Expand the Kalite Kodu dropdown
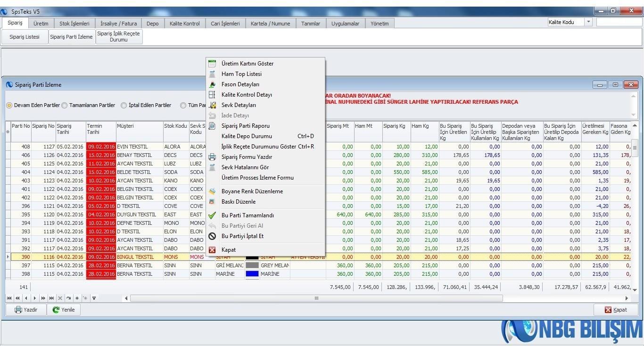This screenshot has width=644, height=346. point(588,22)
